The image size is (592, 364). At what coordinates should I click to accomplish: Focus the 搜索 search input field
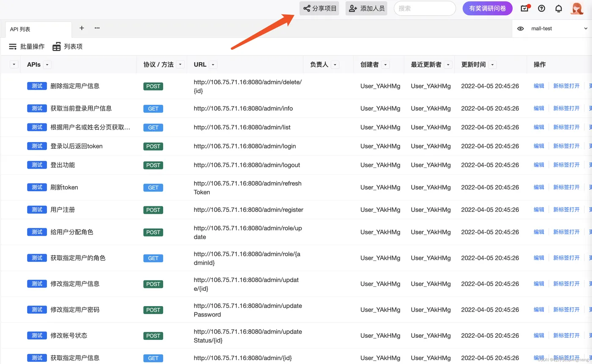425,8
